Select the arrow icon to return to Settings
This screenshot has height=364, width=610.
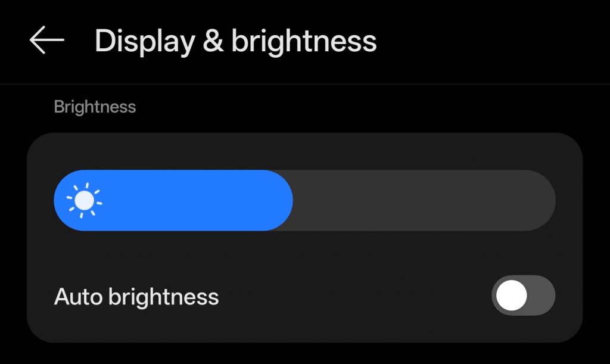[45, 41]
